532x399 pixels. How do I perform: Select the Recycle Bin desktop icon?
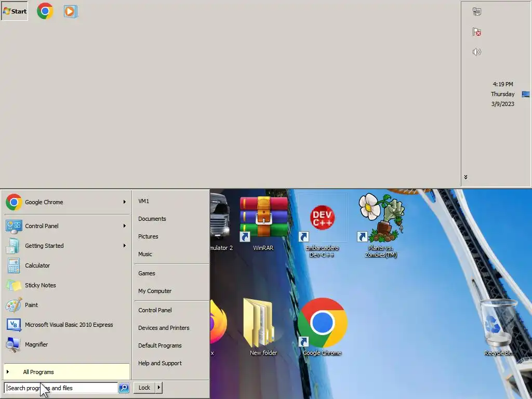[x=498, y=327]
